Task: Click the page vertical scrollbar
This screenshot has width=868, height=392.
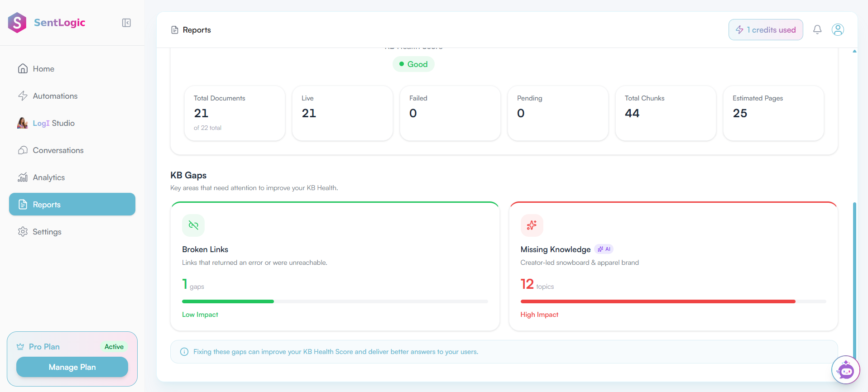Action: pos(854,281)
